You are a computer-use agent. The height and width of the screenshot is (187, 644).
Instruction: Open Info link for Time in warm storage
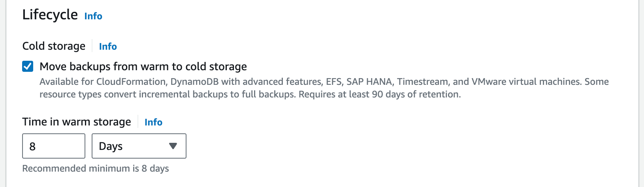[153, 122]
